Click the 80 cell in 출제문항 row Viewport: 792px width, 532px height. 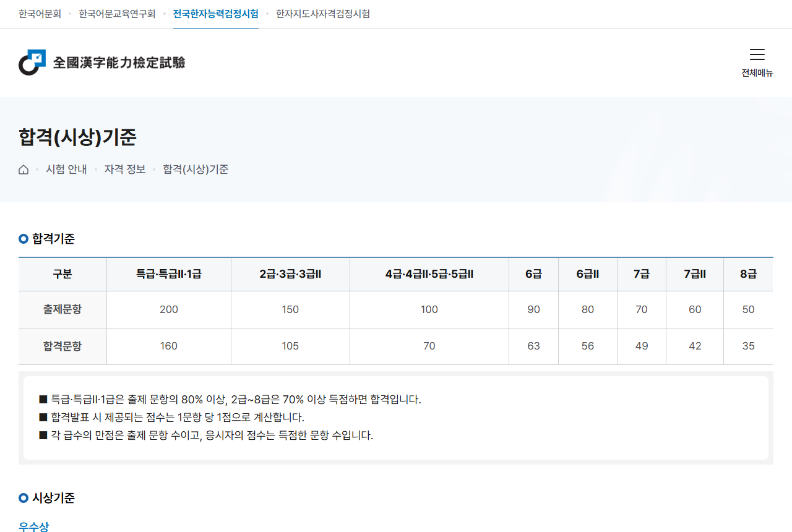pyautogui.click(x=588, y=310)
